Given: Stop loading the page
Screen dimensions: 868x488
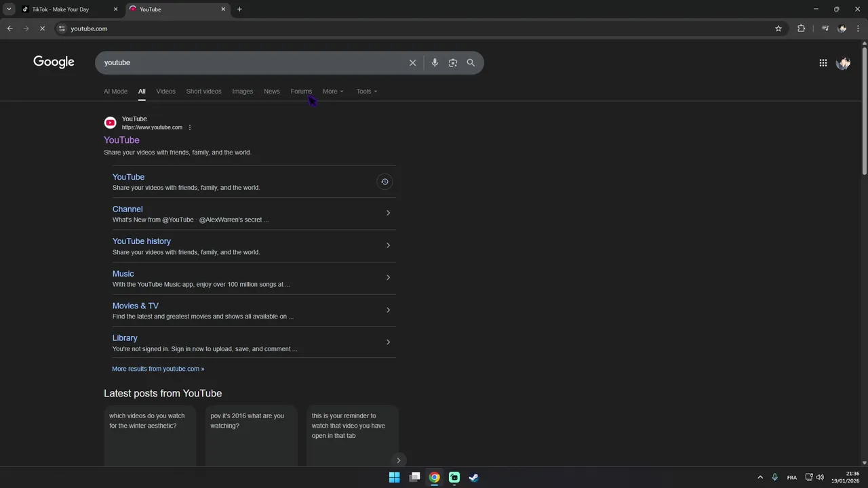Looking at the screenshot, I should pos(42,28).
